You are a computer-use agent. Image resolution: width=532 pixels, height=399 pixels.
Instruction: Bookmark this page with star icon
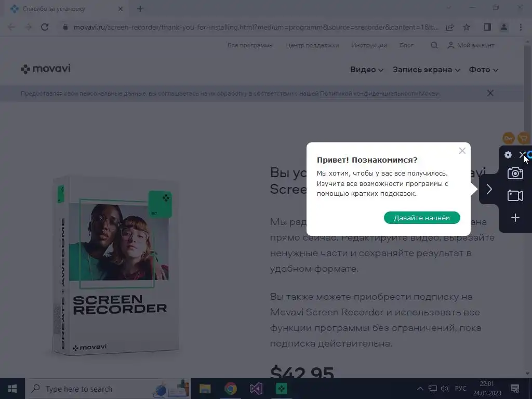tap(467, 27)
